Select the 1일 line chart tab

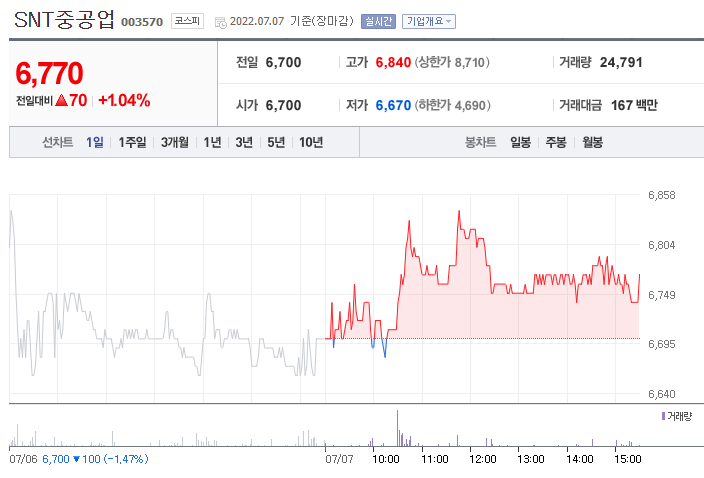point(95,142)
